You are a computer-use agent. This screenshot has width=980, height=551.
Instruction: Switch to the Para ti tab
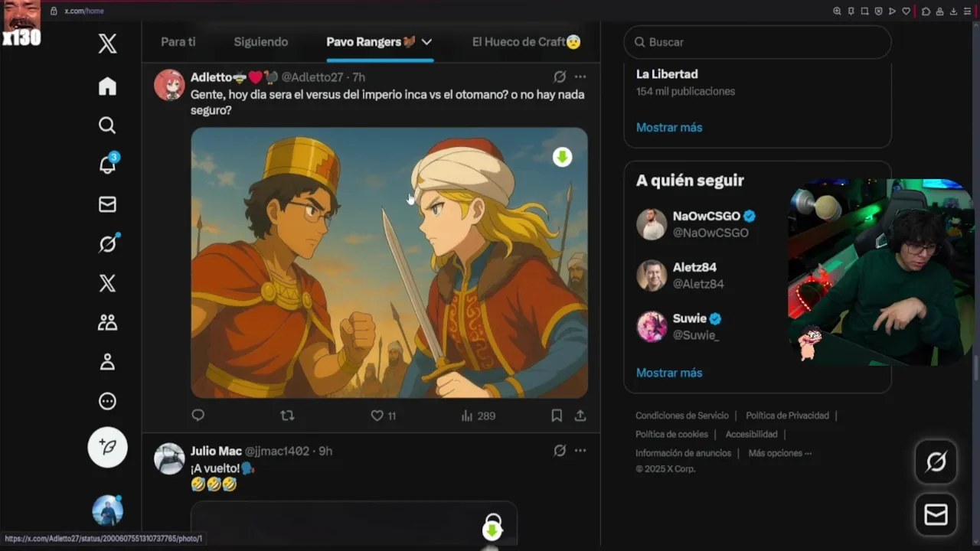[x=178, y=42]
